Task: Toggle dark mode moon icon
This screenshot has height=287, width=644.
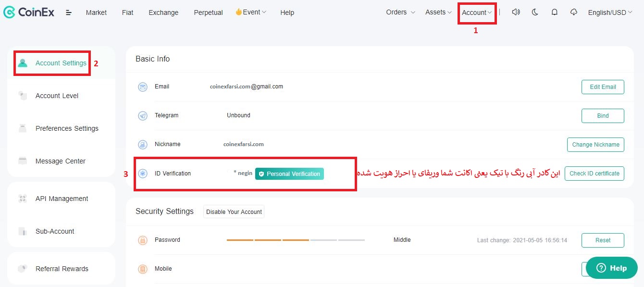Action: pos(535,12)
